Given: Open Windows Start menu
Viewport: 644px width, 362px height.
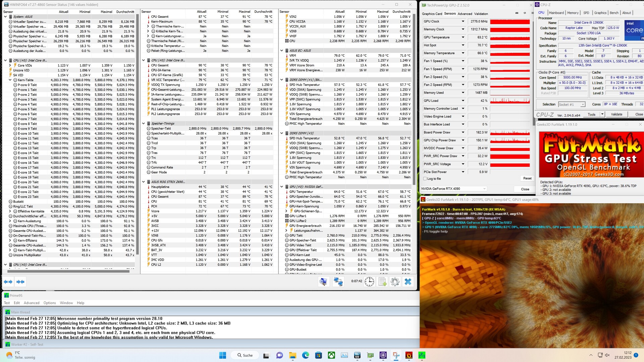Looking at the screenshot, I should 223,355.
